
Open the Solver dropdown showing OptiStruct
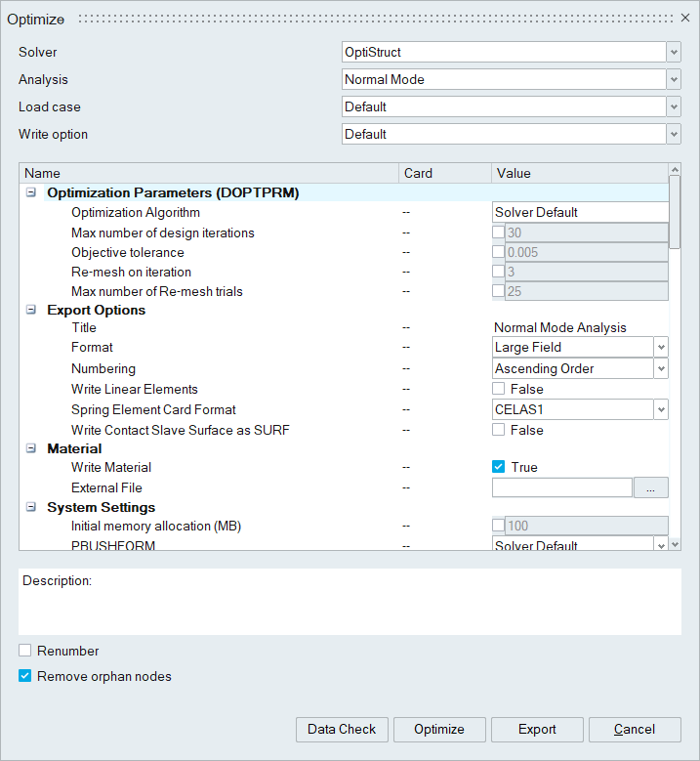pyautogui.click(x=673, y=52)
